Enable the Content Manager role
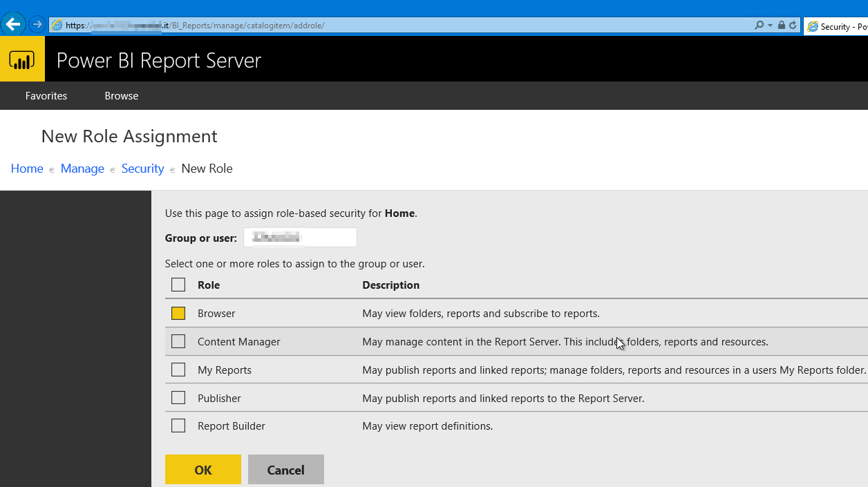The width and height of the screenshot is (868, 487). [178, 341]
